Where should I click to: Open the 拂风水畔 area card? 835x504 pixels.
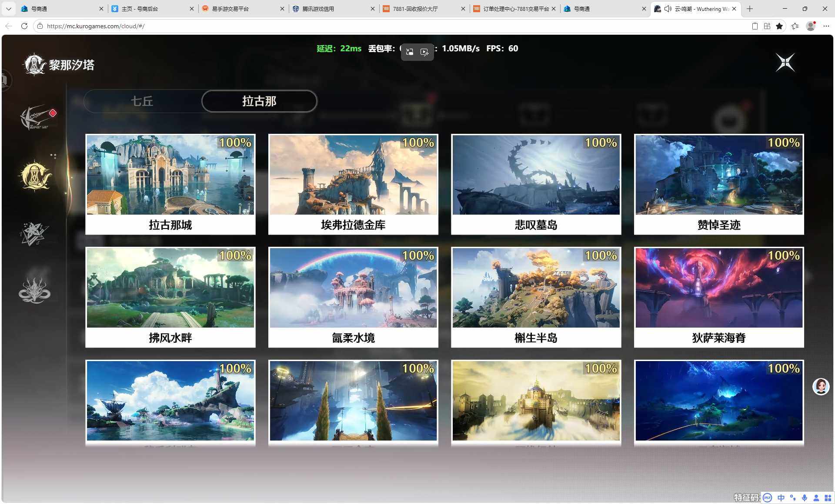tap(170, 297)
